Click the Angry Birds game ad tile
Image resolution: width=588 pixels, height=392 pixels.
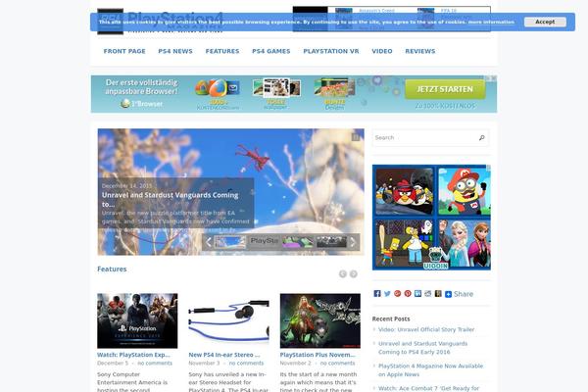(404, 191)
